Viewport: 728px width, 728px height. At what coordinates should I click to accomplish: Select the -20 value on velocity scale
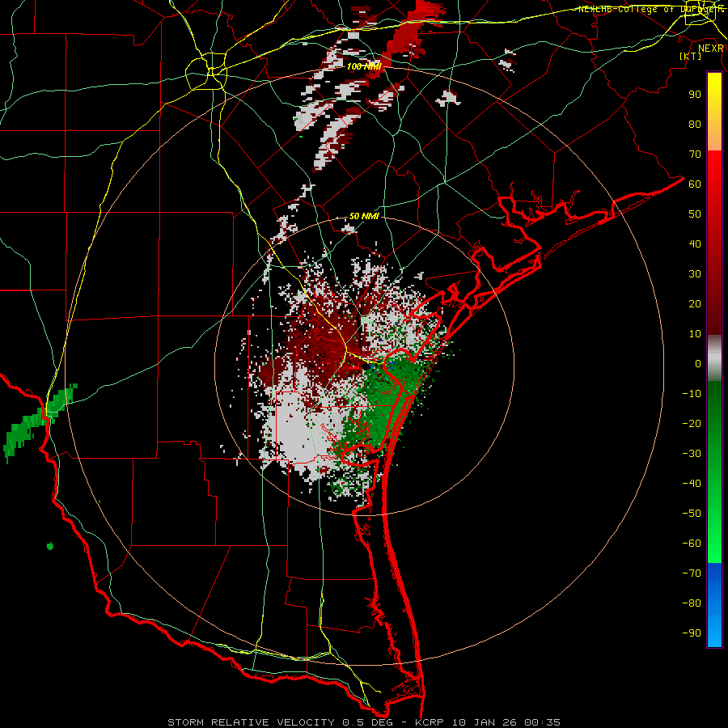[692, 424]
